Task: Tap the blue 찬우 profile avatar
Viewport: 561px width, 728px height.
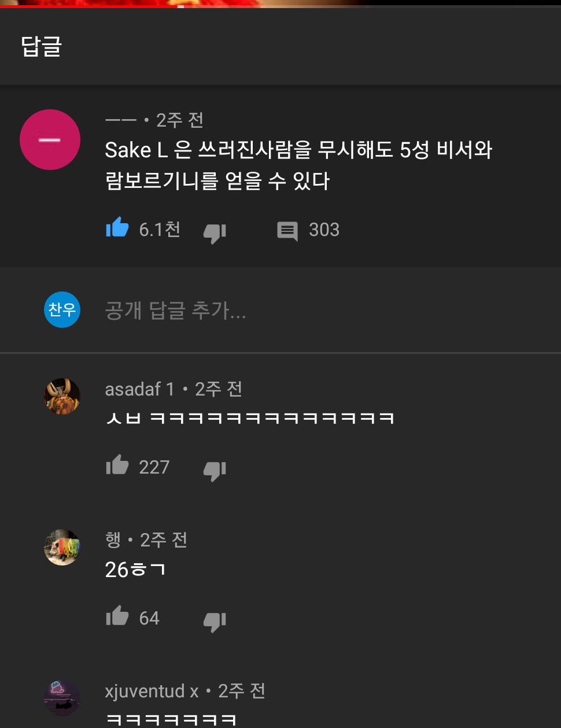Action: 62,310
